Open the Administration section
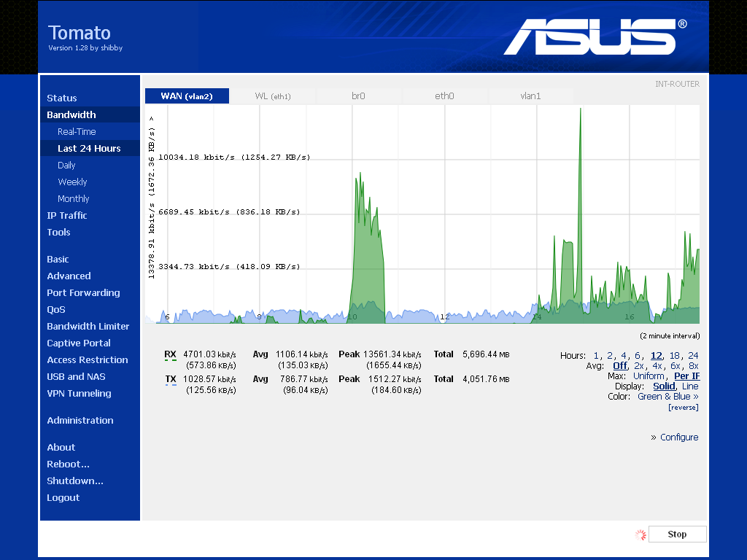747x560 pixels. pyautogui.click(x=80, y=421)
